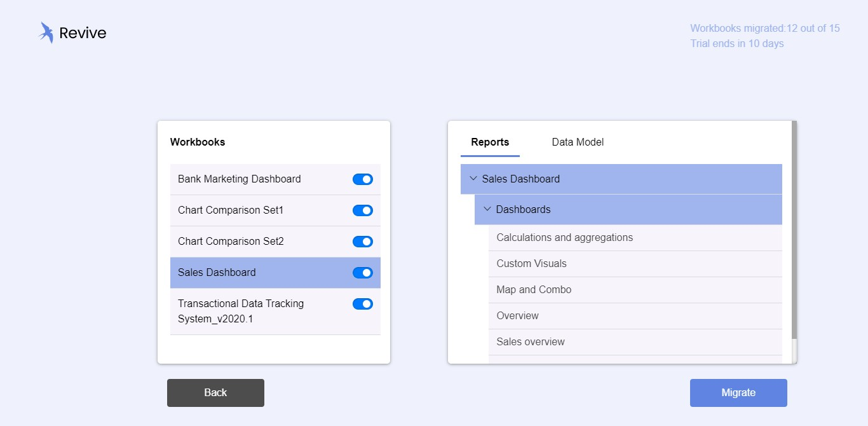868x426 pixels.
Task: Switch to the Data Model tab
Action: coord(577,142)
